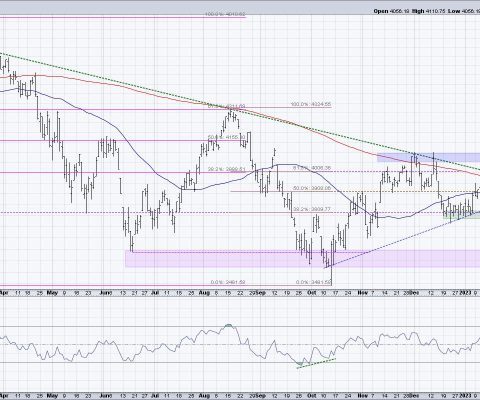The height and width of the screenshot is (400, 480).
Task: Click May on the price chart date axis
Action: 52,293
